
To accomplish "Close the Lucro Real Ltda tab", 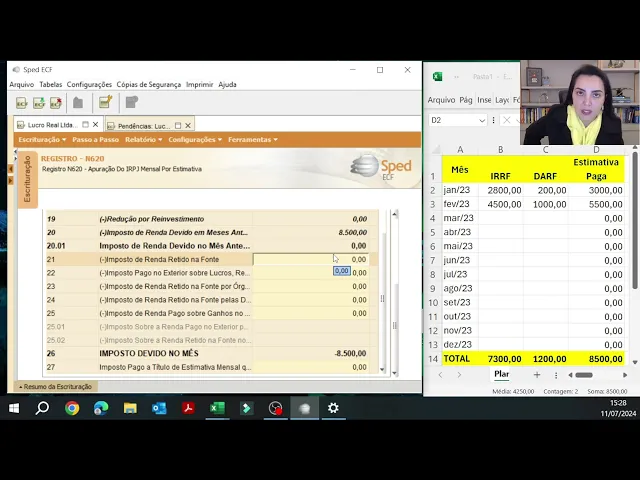I will pyautogui.click(x=96, y=124).
